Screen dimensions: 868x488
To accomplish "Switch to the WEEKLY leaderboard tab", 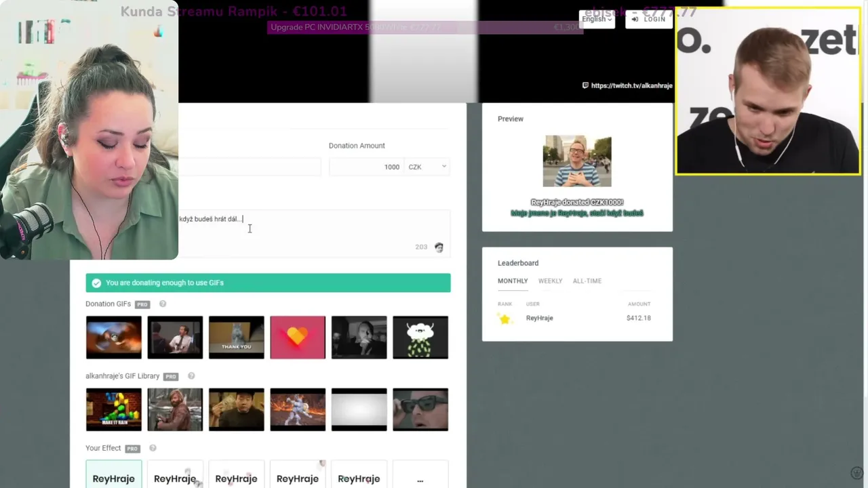I will point(550,281).
